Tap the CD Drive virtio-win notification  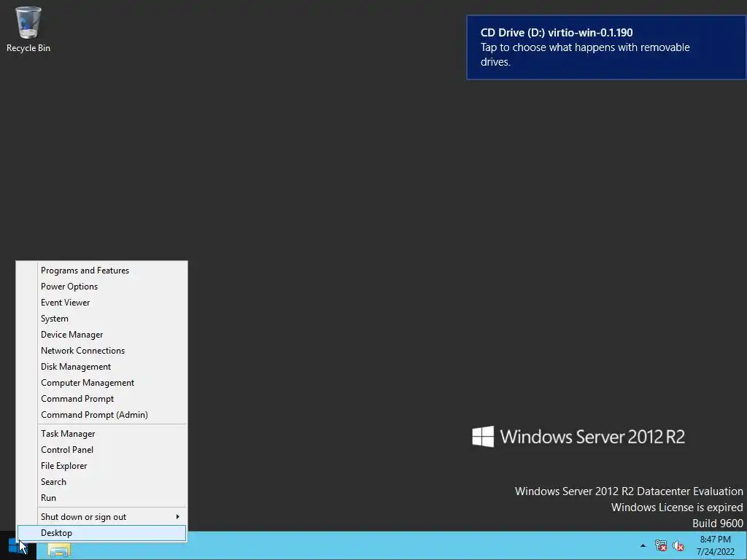[606, 47]
